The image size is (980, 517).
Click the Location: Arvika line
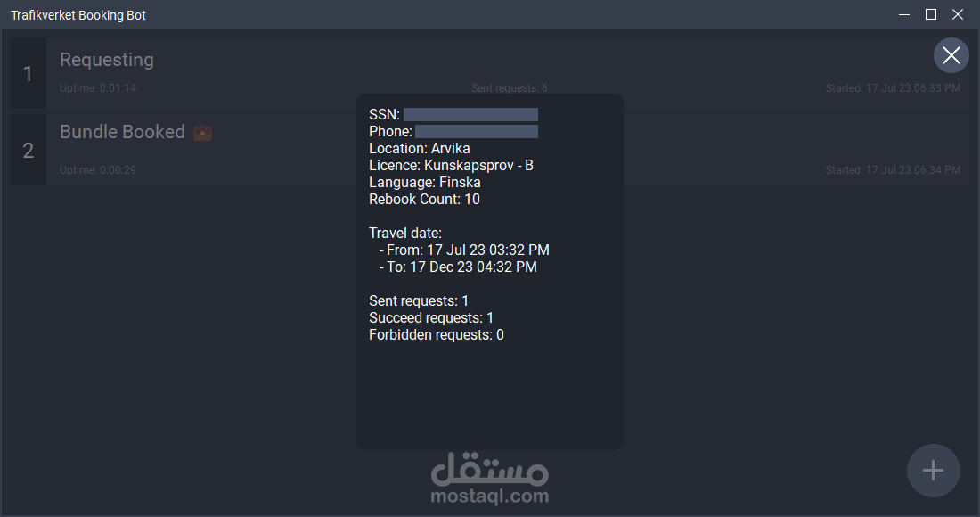coord(420,149)
